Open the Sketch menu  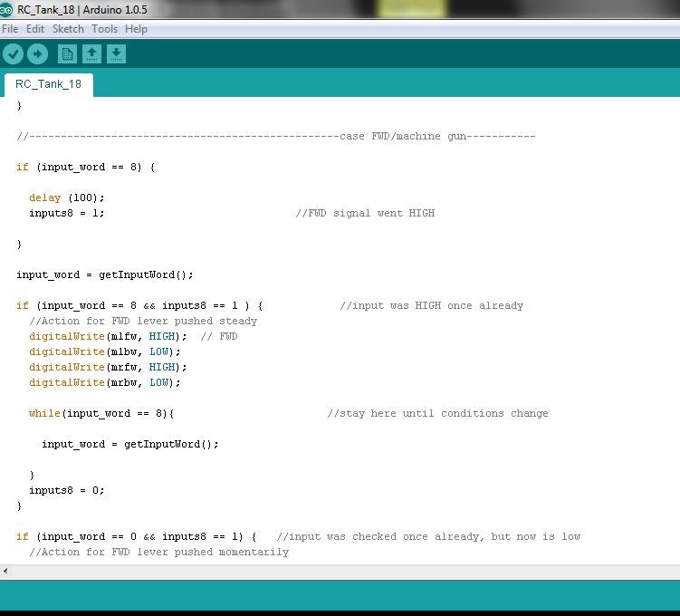click(x=68, y=29)
